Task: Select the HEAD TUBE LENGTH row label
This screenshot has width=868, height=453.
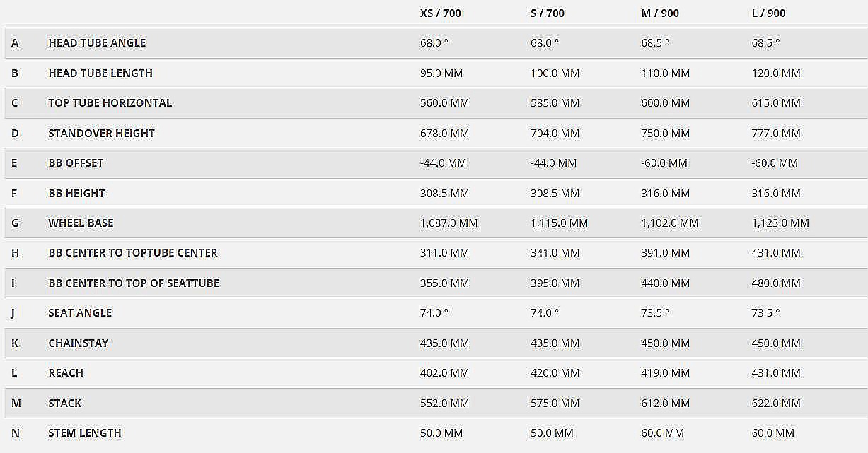Action: click(x=100, y=73)
